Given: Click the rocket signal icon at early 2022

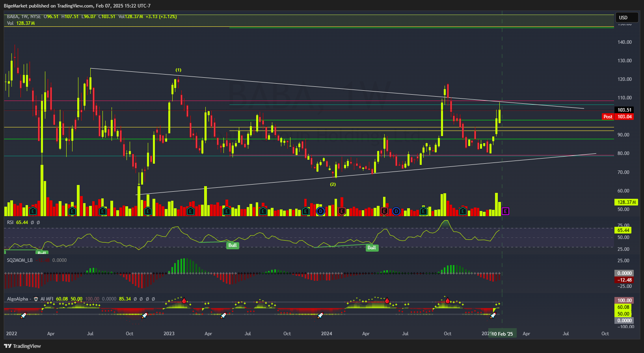Looking at the screenshot, I should [x=23, y=315].
